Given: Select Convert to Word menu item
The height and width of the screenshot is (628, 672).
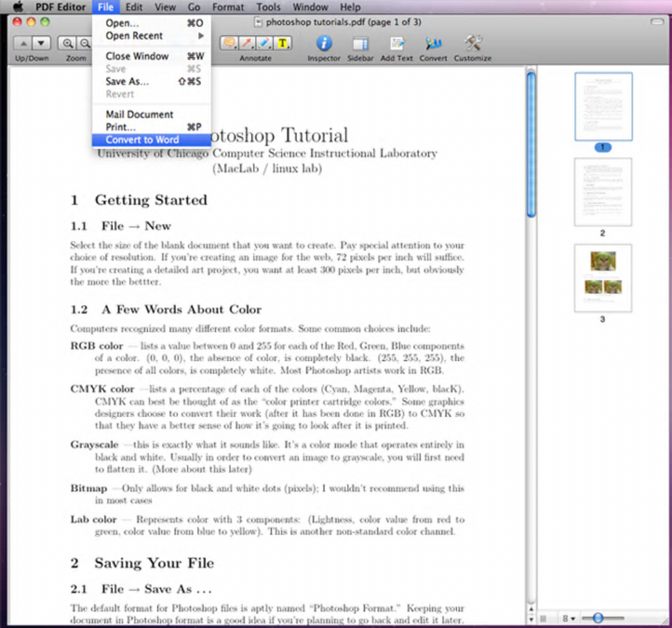Looking at the screenshot, I should coord(152,140).
